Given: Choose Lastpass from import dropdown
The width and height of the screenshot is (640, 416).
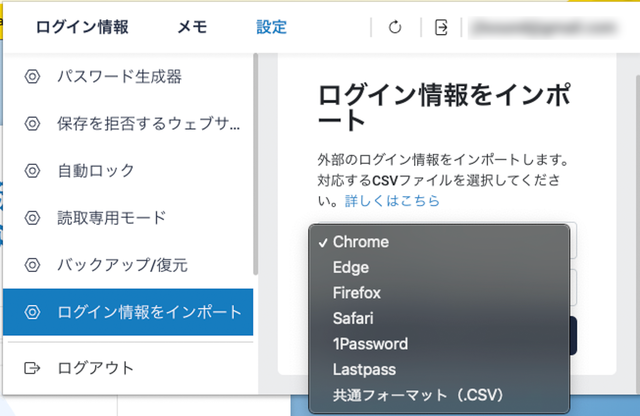Looking at the screenshot, I should [x=439, y=369].
